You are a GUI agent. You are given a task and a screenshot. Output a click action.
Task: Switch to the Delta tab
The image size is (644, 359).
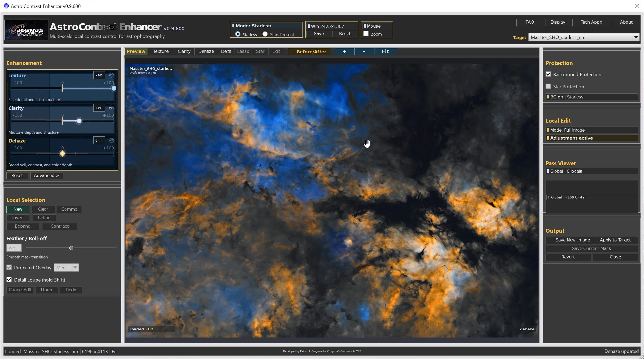(226, 51)
